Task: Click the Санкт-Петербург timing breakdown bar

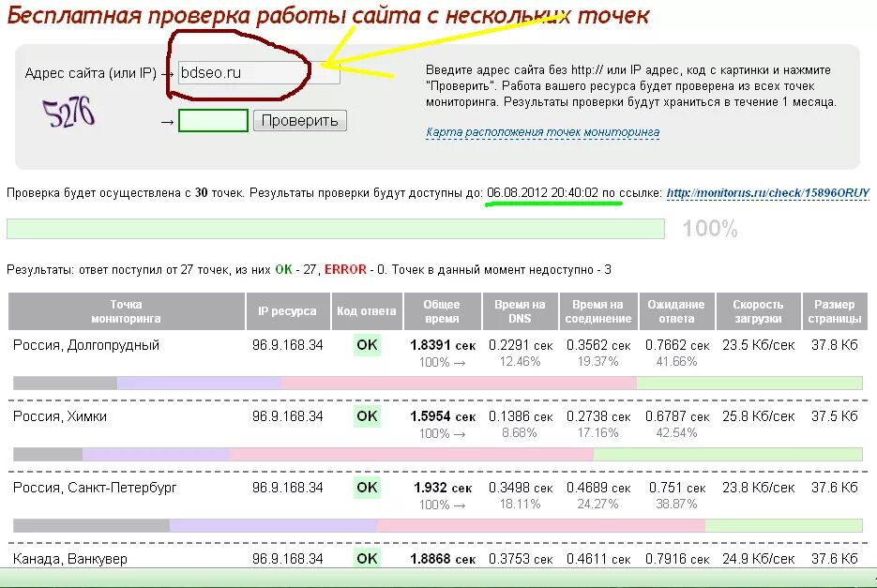Action: tap(438, 525)
